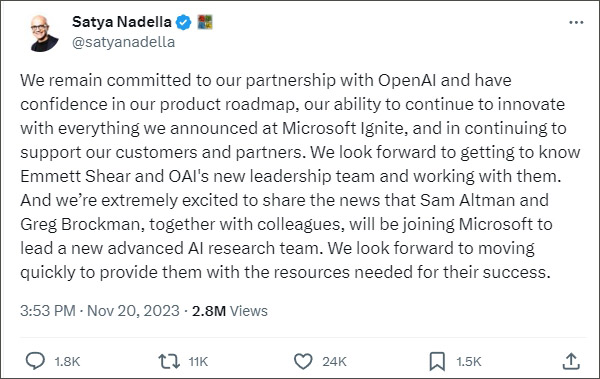600x379 pixels.
Task: Click the Microsoft affiliation logo badge
Action: tap(205, 22)
